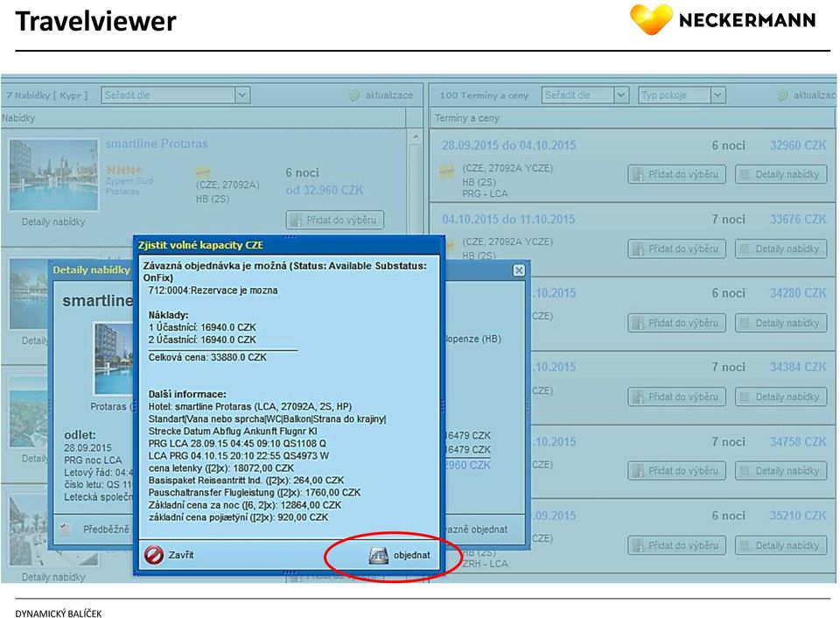840x618 pixels.
Task: Click the flight icon in Protaras offer
Action: 202,172
